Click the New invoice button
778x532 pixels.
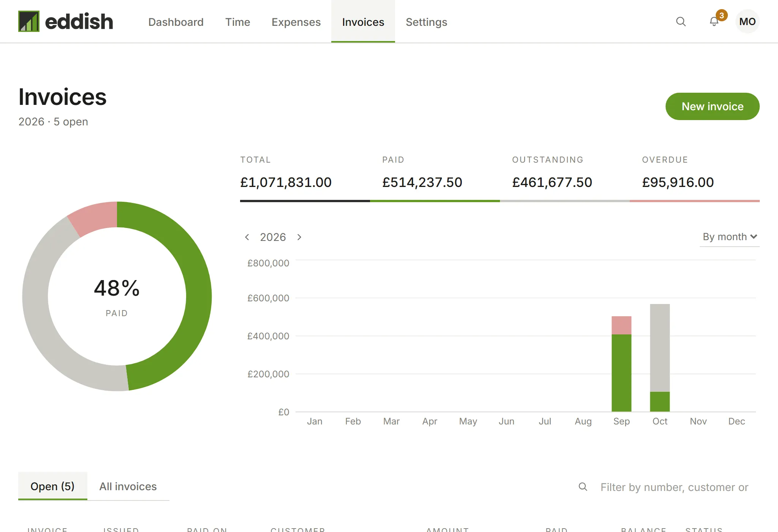click(x=712, y=106)
